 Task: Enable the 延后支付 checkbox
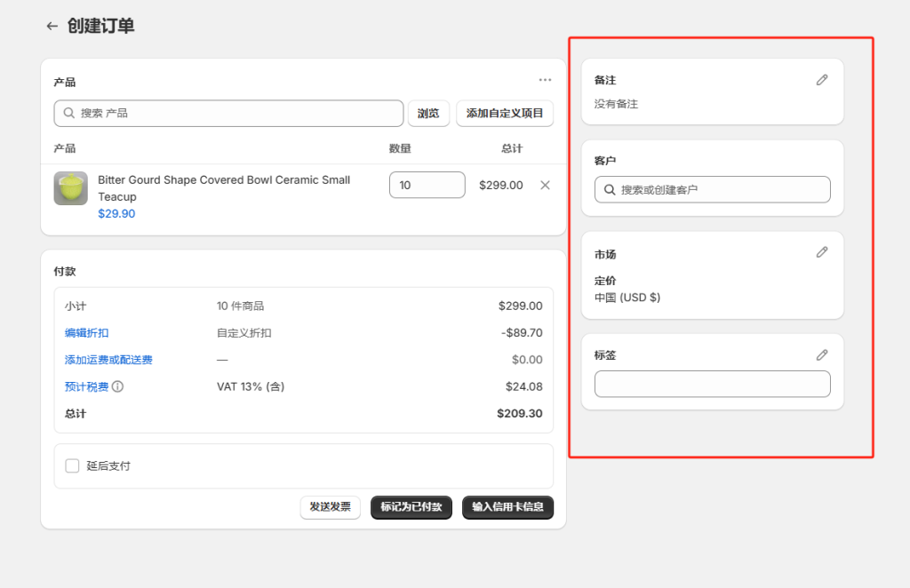point(72,465)
